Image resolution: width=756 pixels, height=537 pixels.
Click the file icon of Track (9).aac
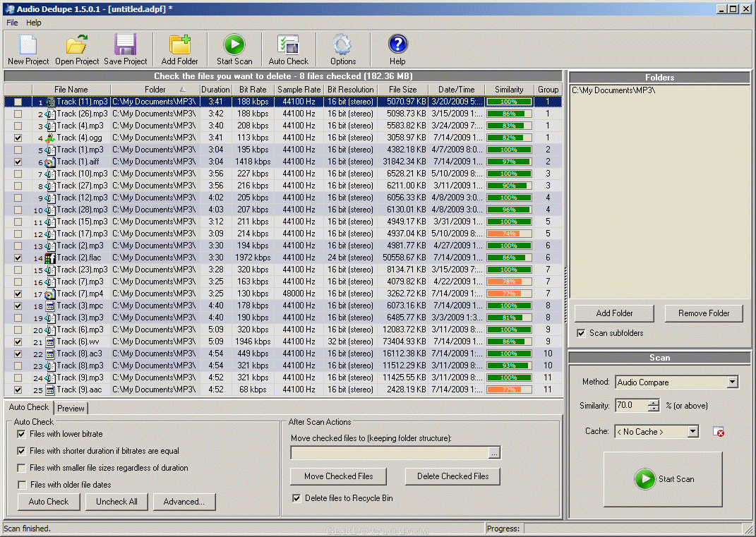pyautogui.click(x=50, y=390)
